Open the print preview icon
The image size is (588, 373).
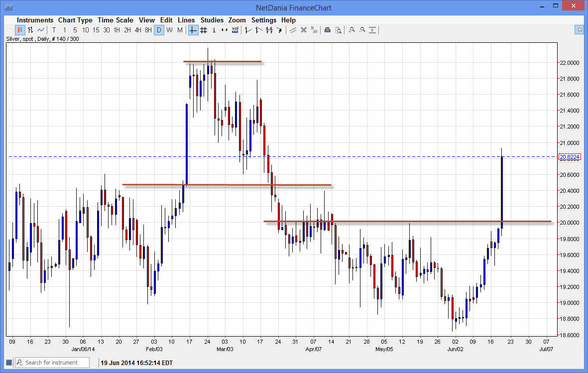(339, 30)
